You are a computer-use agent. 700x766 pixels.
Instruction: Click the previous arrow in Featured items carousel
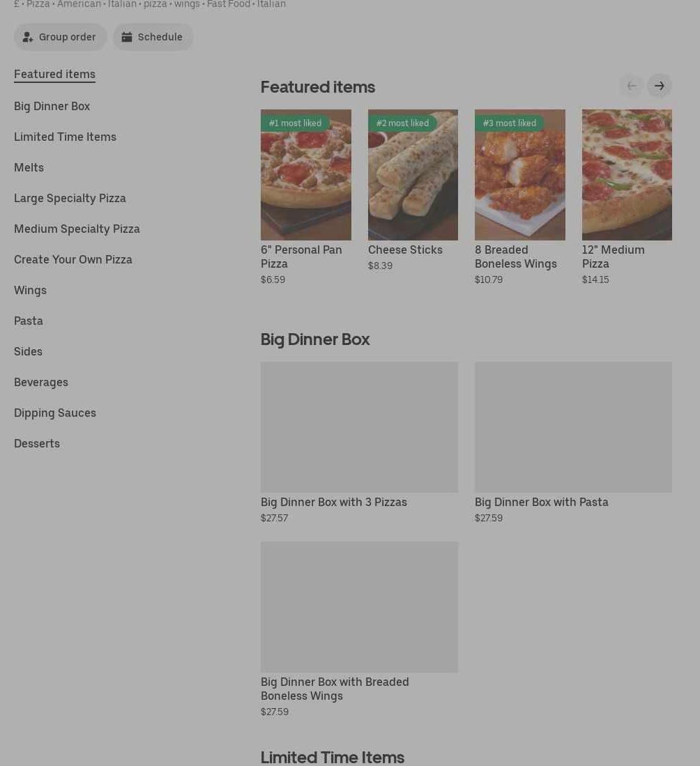[x=632, y=86]
